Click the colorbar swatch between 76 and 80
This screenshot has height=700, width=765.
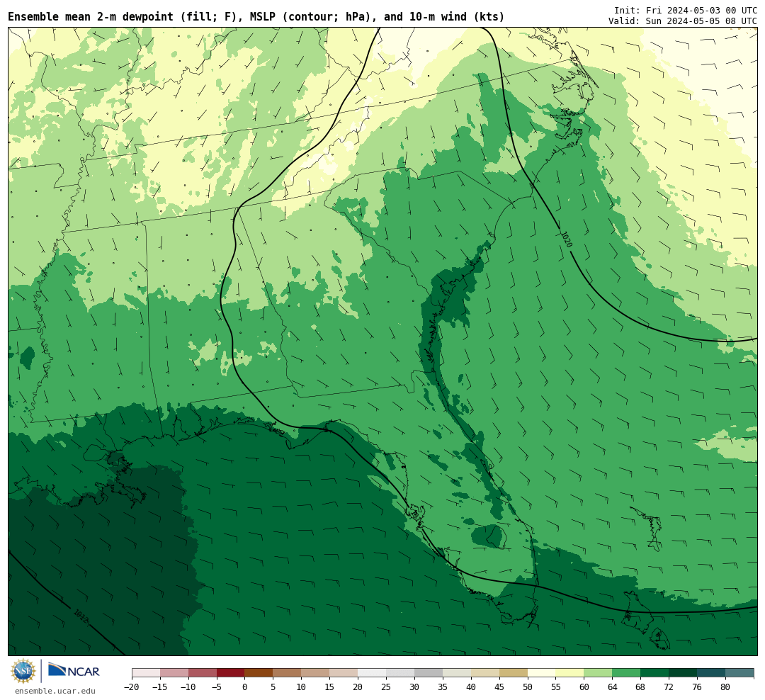tap(711, 673)
